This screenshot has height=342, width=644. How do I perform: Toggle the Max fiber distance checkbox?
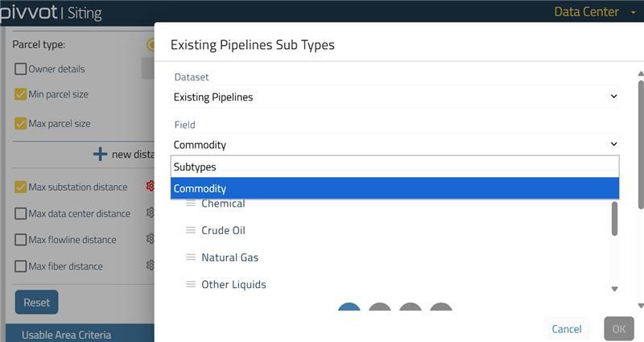(21, 266)
